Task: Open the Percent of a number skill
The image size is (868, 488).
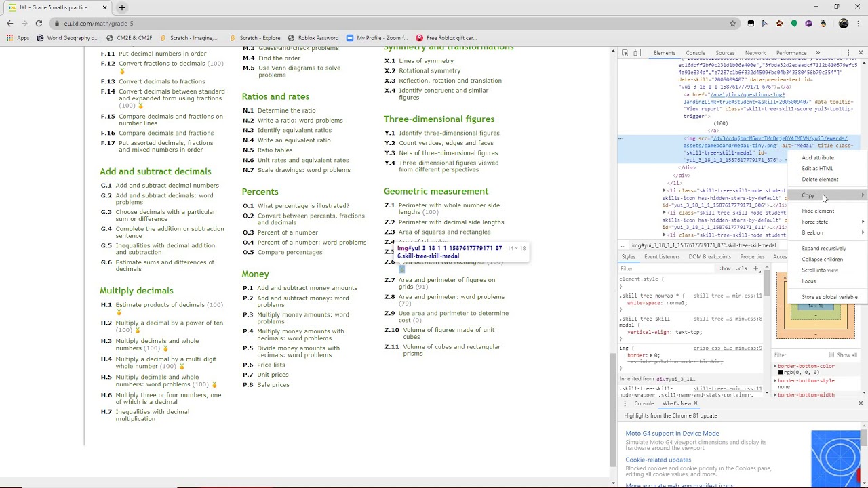Action: [x=288, y=232]
